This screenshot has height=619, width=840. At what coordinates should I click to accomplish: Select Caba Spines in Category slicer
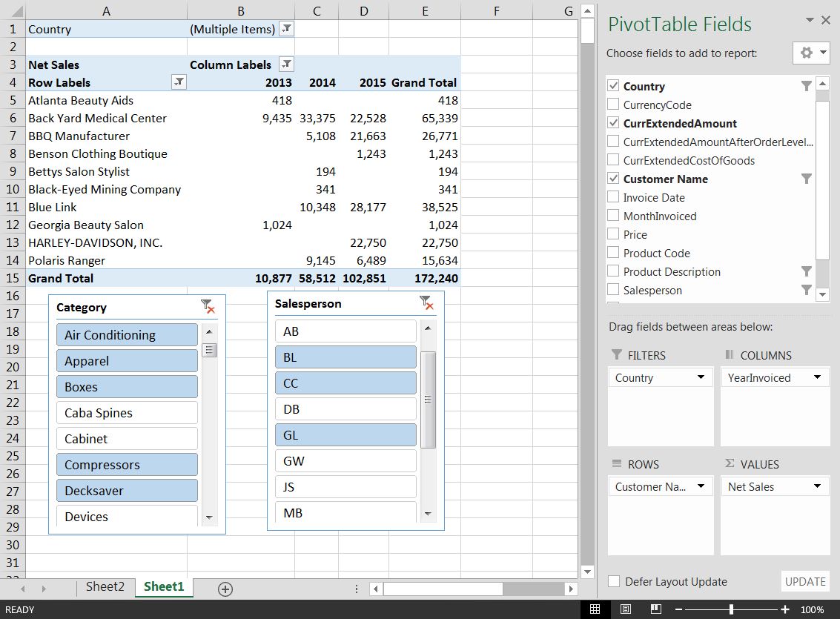(x=126, y=413)
